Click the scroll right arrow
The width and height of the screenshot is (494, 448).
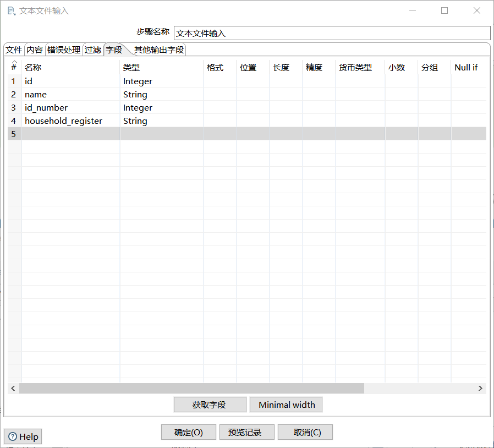480,388
